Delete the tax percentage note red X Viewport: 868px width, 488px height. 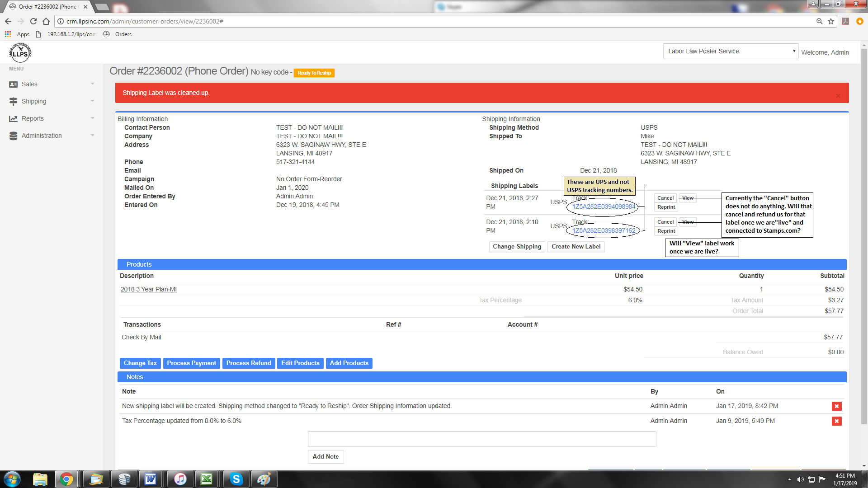[836, 421]
